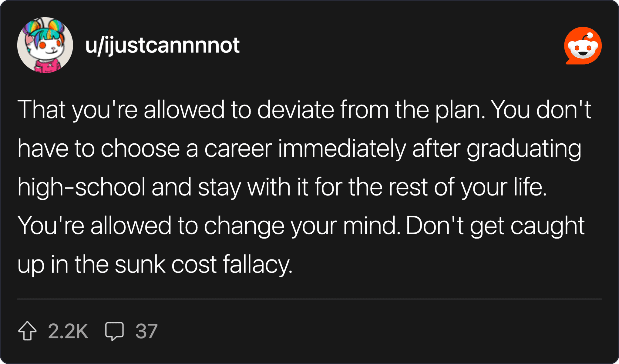619x364 pixels.
Task: Click the 37 comments count
Action: 146,331
